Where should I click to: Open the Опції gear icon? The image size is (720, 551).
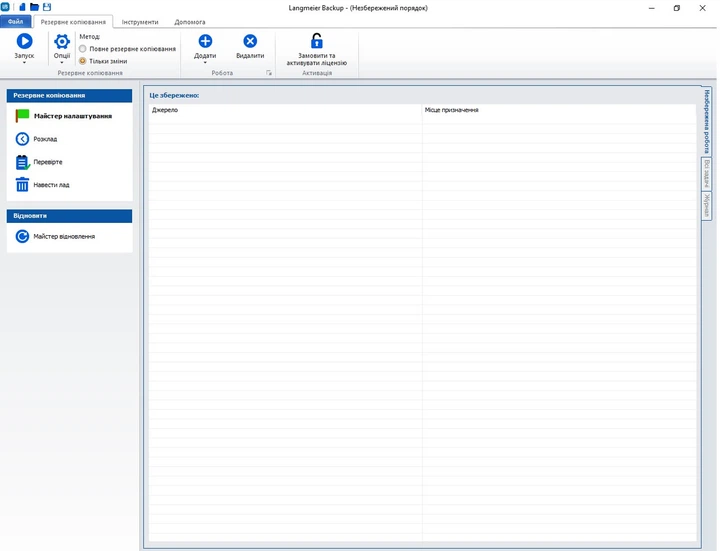tap(62, 41)
